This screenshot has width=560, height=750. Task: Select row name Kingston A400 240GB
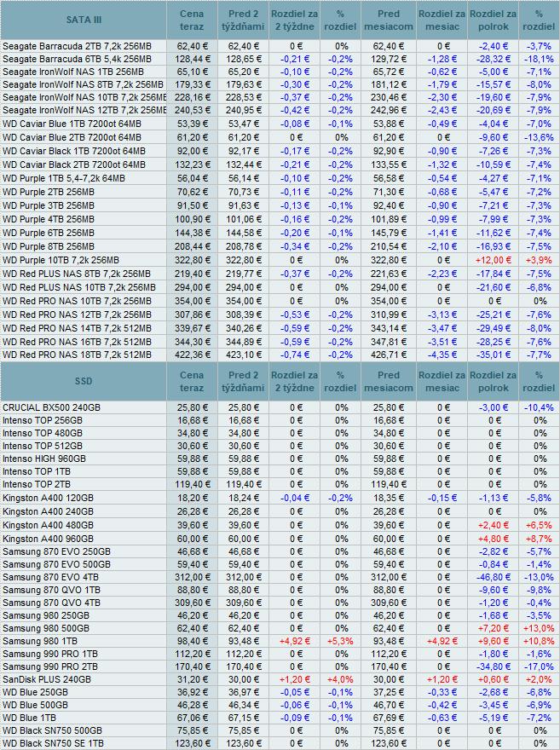[x=49, y=512]
